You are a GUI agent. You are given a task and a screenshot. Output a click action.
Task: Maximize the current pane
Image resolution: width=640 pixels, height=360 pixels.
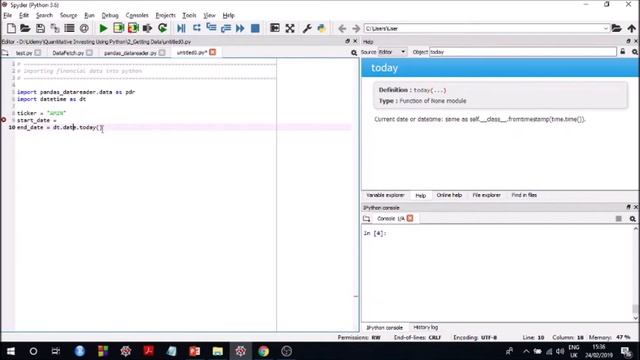275,28
